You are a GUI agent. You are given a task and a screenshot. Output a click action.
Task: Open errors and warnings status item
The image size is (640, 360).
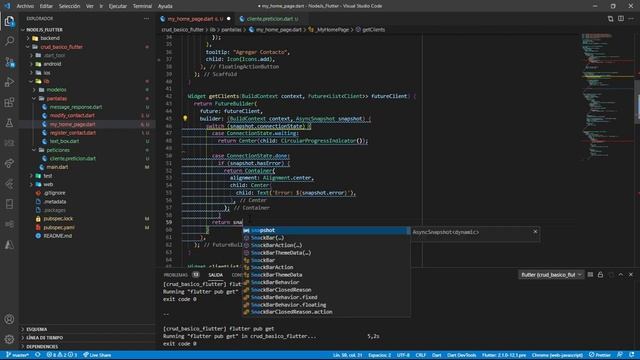pyautogui.click(x=62, y=355)
